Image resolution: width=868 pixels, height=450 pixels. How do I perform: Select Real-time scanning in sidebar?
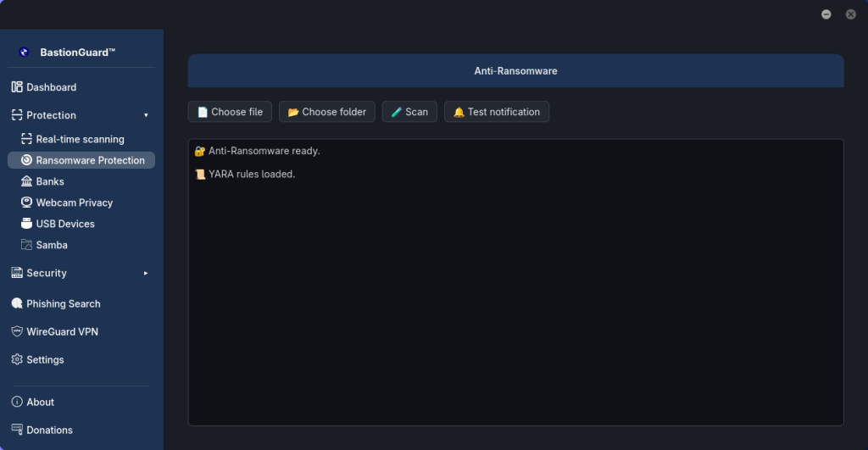81,139
